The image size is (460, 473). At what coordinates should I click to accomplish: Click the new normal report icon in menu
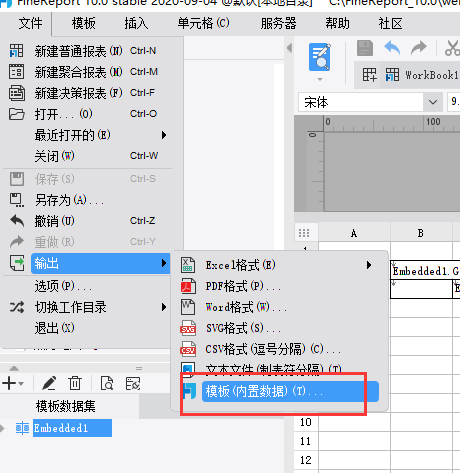pos(16,51)
